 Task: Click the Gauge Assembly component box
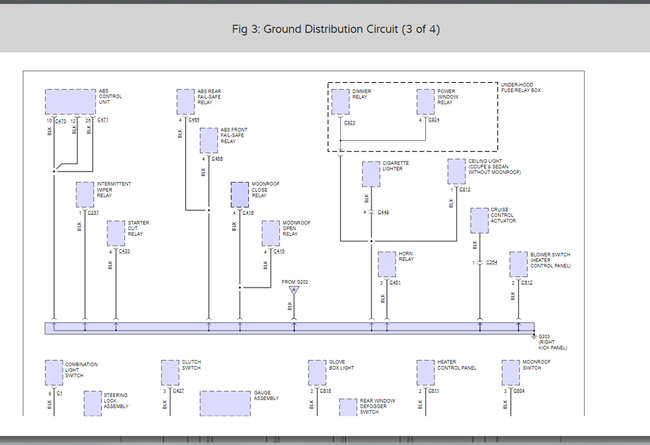(232, 403)
